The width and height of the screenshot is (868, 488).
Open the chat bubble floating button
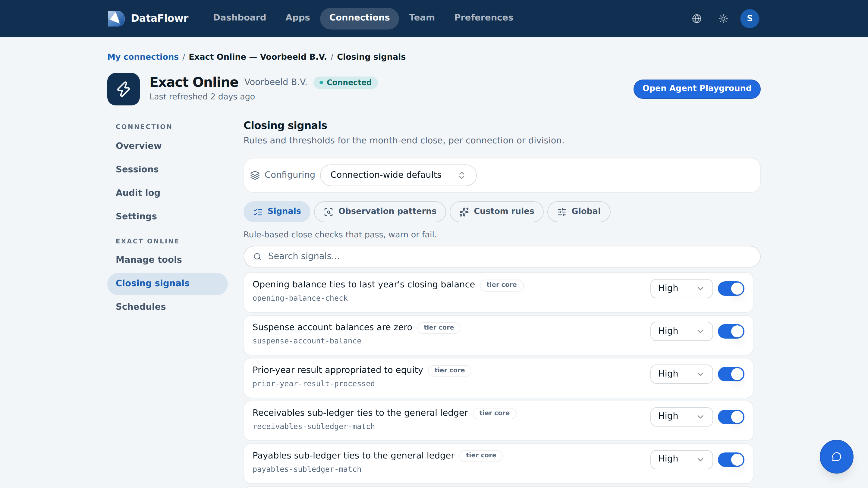836,457
